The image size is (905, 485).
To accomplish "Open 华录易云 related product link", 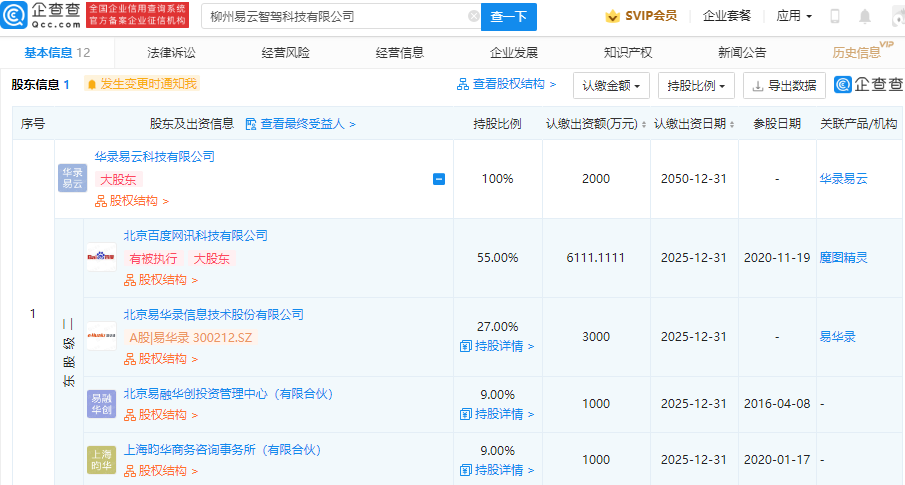I will click(x=843, y=178).
